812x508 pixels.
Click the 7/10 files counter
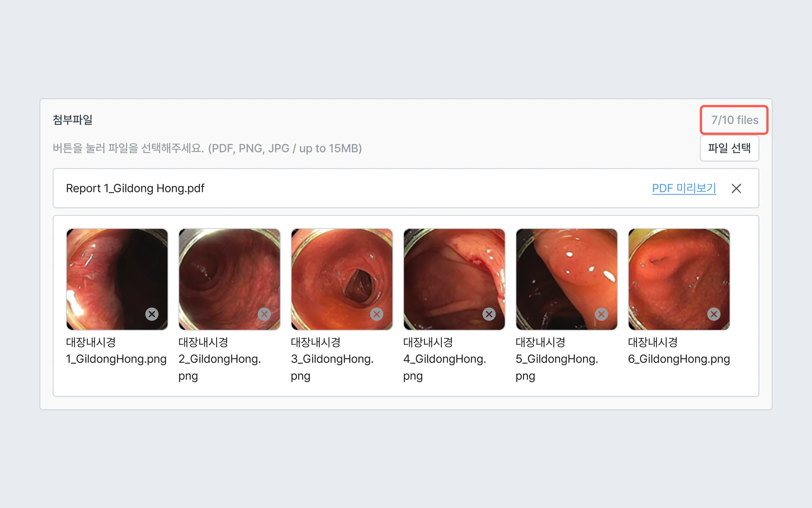coord(734,120)
